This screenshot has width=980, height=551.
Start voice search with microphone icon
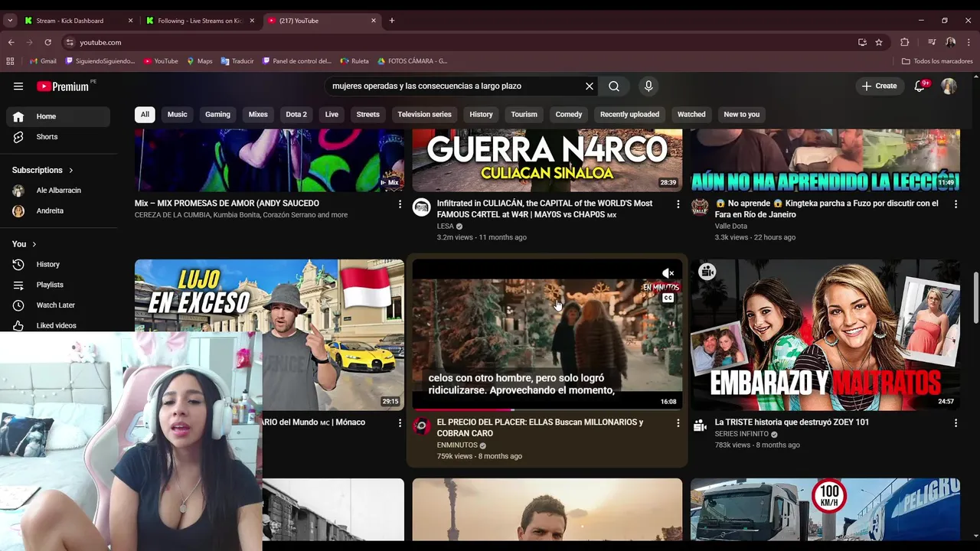[648, 86]
